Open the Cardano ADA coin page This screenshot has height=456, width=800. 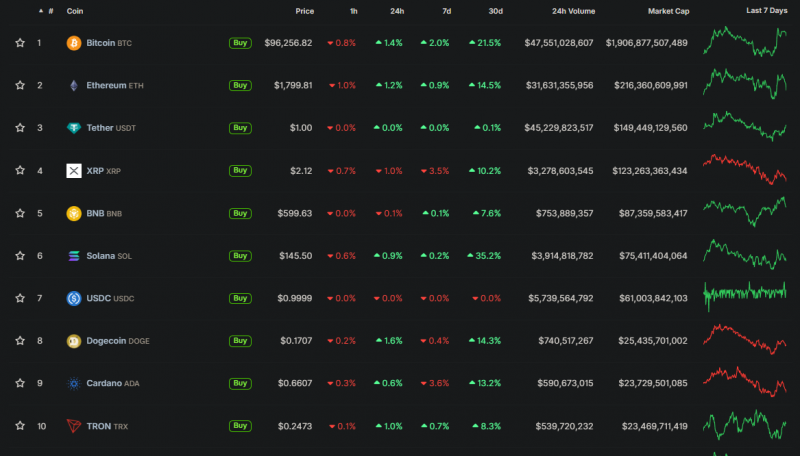(113, 383)
